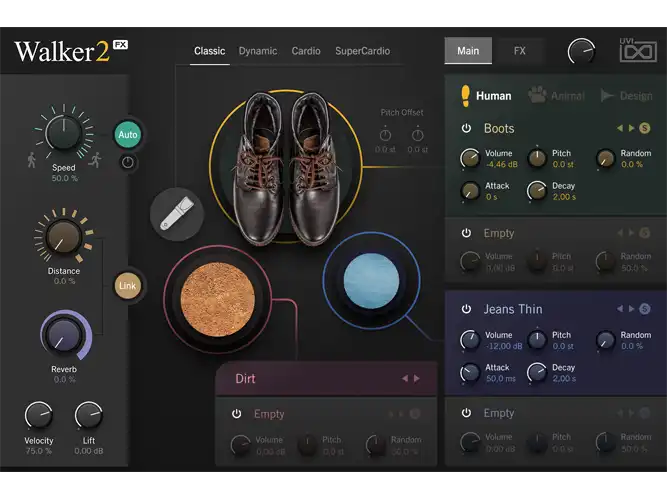This screenshot has height=500, width=667.
Task: Click the master knob beside FX tab
Action: pyautogui.click(x=581, y=51)
